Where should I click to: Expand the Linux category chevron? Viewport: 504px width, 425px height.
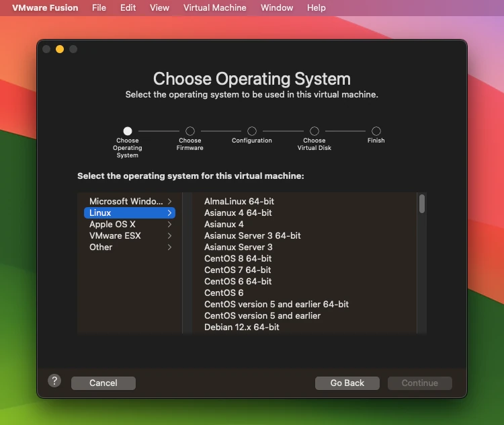169,213
